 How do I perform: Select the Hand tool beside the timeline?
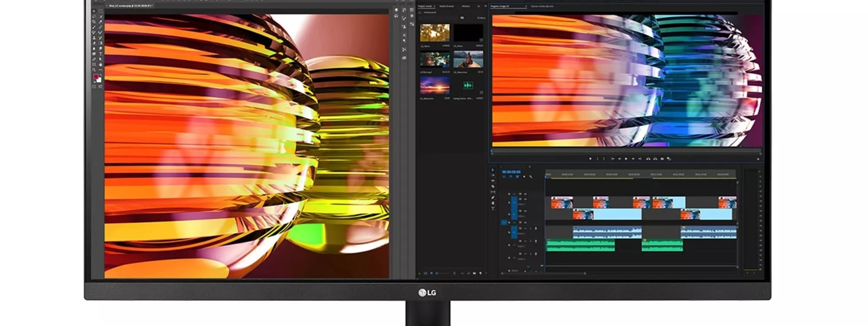[x=493, y=203]
